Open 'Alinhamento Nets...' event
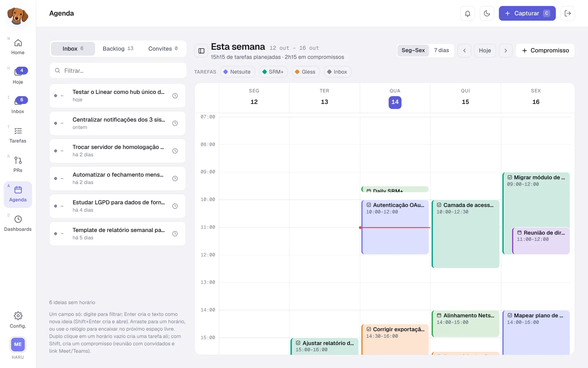 tap(466, 324)
